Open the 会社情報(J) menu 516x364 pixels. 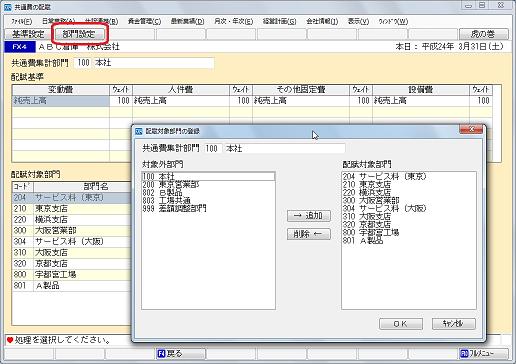[x=322, y=22]
